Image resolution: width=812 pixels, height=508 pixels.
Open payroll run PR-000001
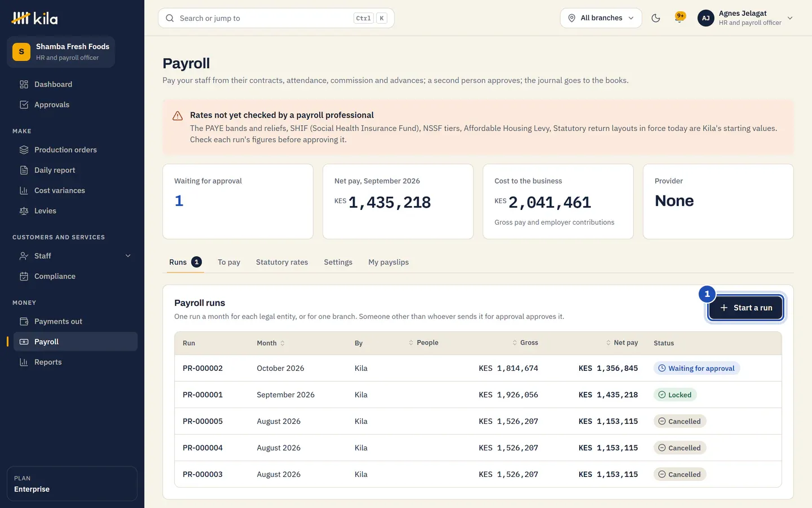[478, 395]
